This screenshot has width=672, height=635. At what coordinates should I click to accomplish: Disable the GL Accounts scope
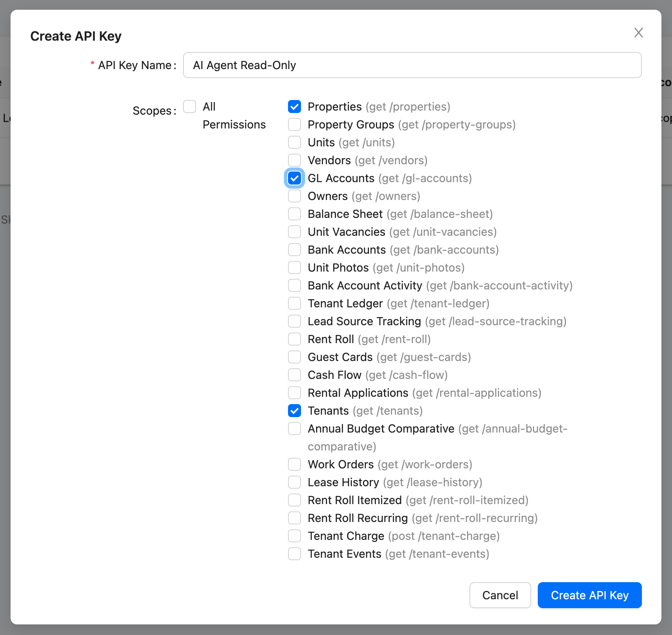pos(295,178)
